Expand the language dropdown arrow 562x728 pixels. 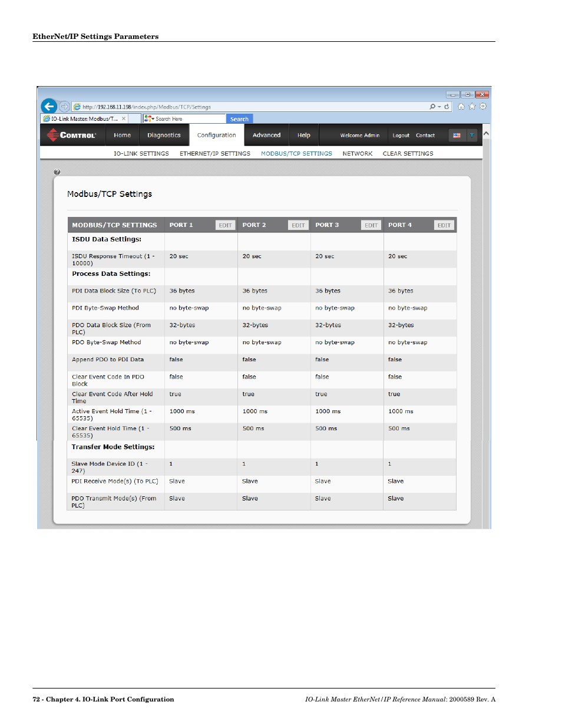[471, 135]
